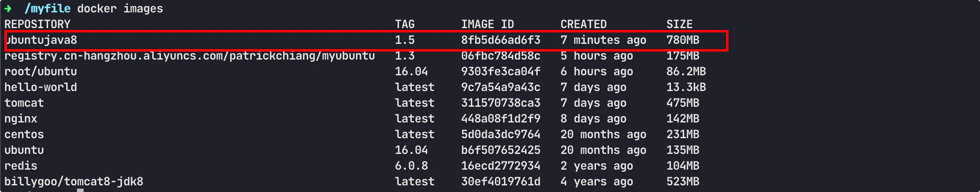Select the ubuntujava8 repository name
The width and height of the screenshot is (980, 192).
pyautogui.click(x=41, y=40)
